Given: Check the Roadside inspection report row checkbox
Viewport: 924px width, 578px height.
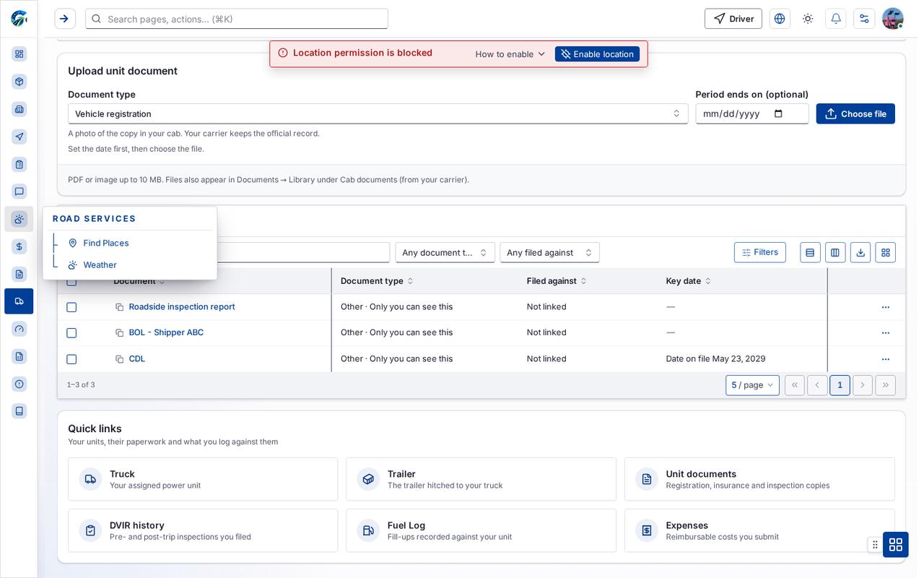Looking at the screenshot, I should (71, 307).
